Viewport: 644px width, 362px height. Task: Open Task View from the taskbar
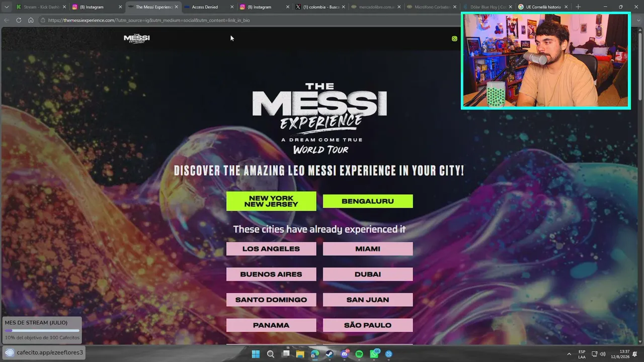pos(286,354)
